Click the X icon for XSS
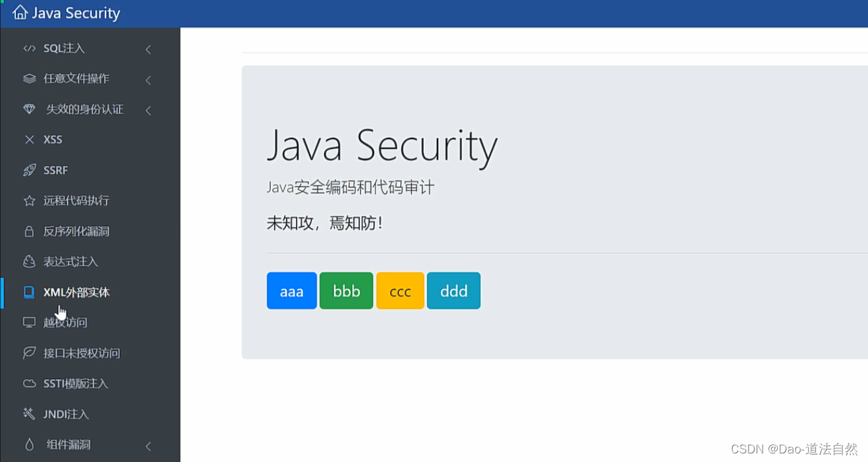This screenshot has width=868, height=462. pos(28,139)
